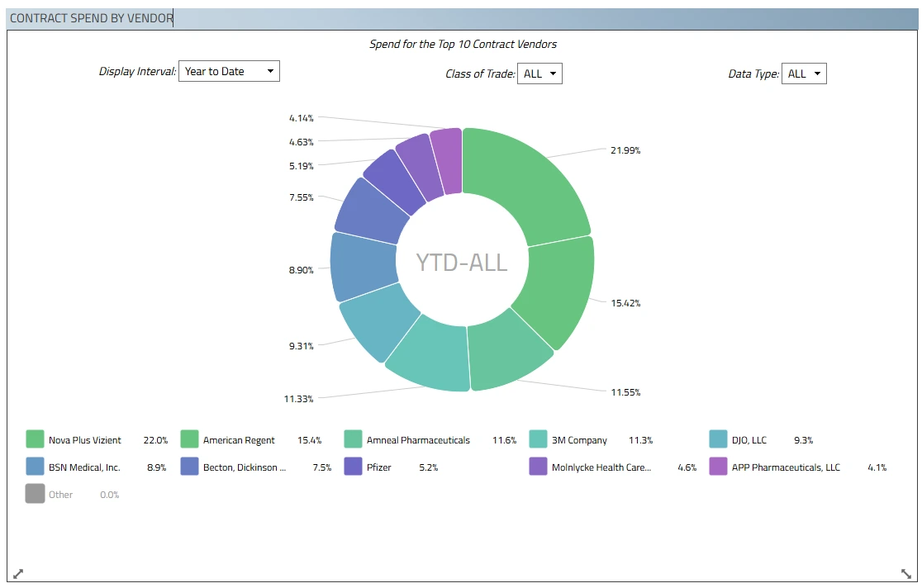Click the Amneal Pharmaceuticals legend label
Screen dimensions: 922x588
pyautogui.click(x=418, y=440)
